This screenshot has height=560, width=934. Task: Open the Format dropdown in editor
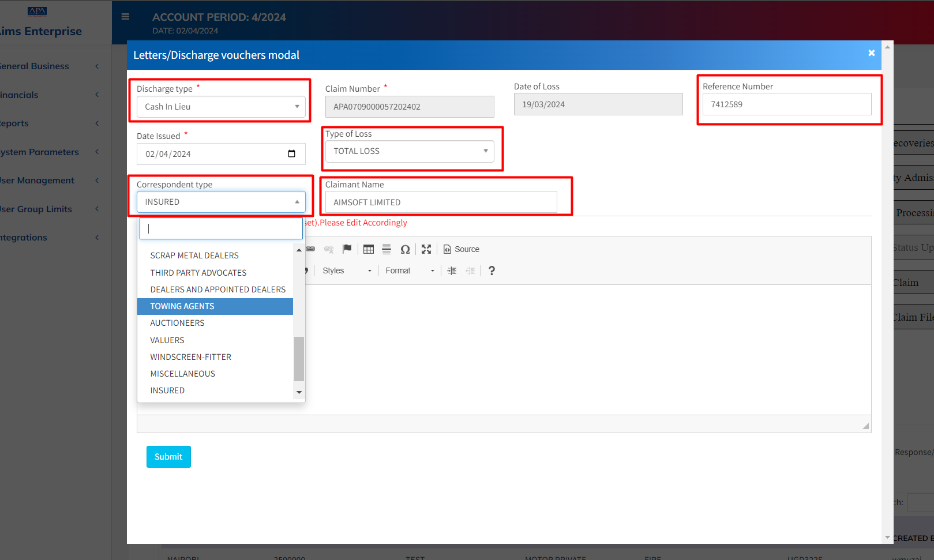tap(410, 270)
